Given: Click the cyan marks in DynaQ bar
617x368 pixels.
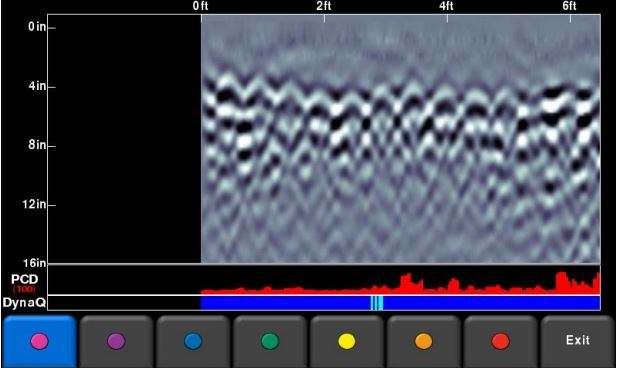Looking at the screenshot, I should pyautogui.click(x=377, y=303).
